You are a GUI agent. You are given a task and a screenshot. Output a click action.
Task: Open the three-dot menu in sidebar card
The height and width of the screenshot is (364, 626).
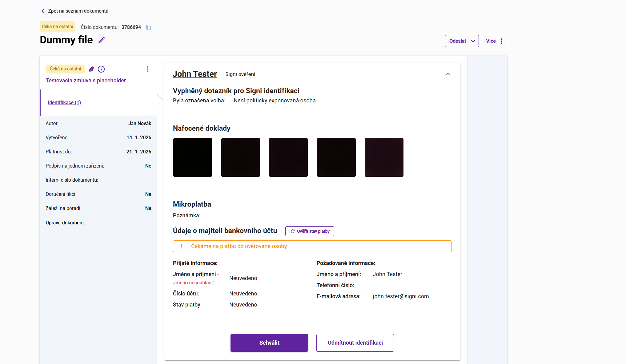coord(148,69)
